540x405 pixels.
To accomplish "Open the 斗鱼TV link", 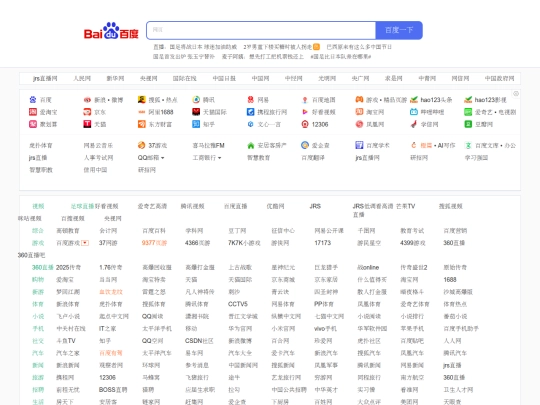I will [x=66, y=341].
